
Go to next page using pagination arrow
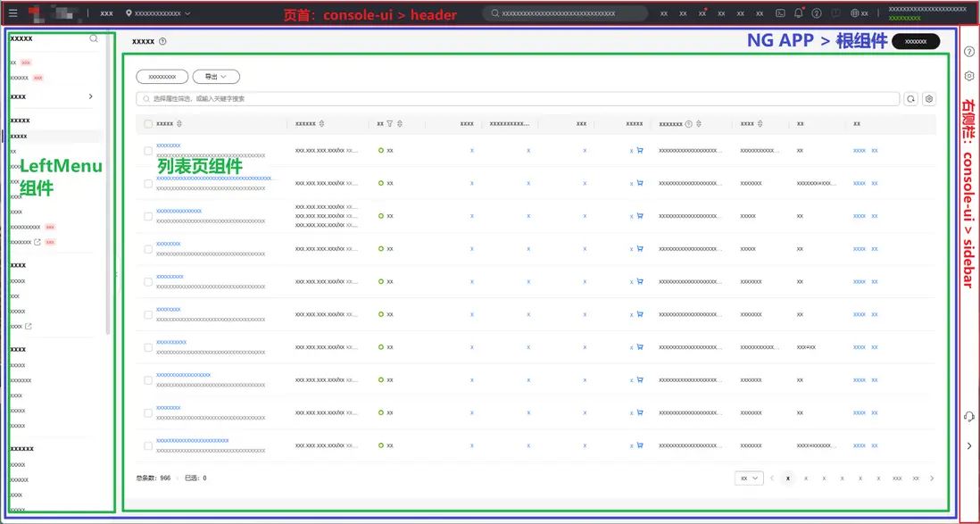coord(932,478)
